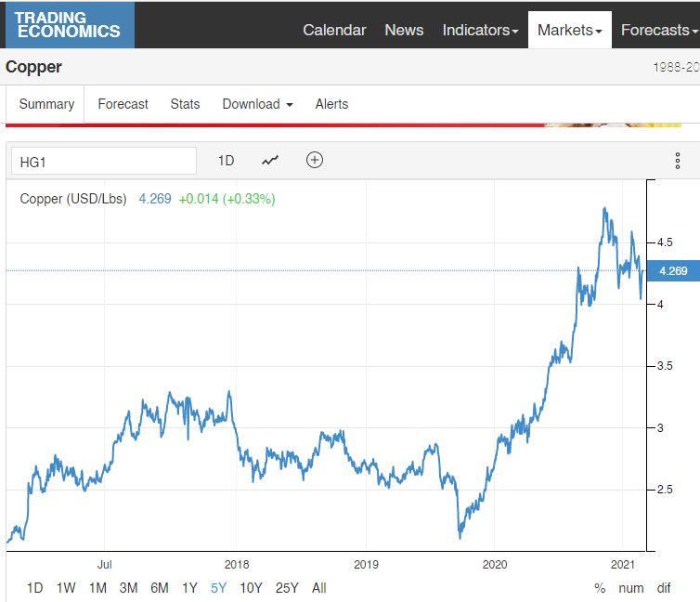This screenshot has height=602, width=700.
Task: Click the 4.5 y-axis label
Action: point(665,242)
